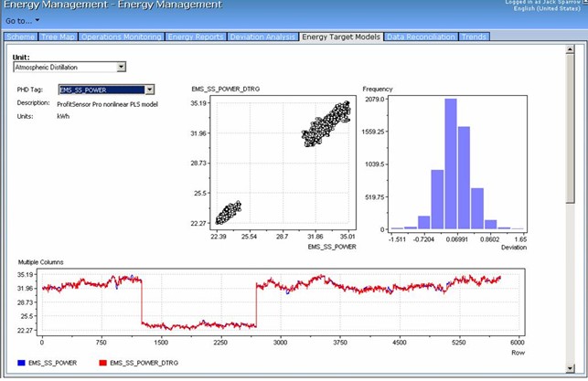Open the Scheme tab

click(x=21, y=37)
